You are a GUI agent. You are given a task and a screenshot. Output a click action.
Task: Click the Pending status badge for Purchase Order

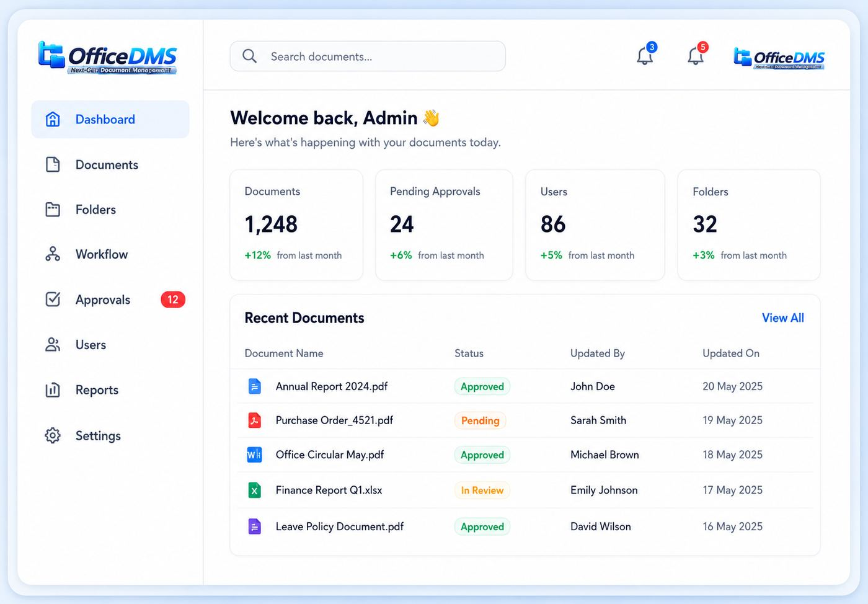click(x=480, y=420)
